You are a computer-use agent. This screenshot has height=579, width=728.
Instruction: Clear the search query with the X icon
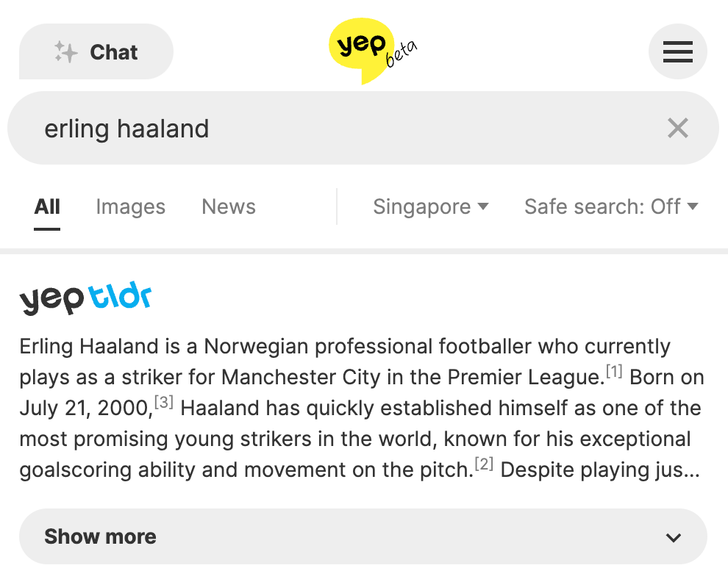677,129
